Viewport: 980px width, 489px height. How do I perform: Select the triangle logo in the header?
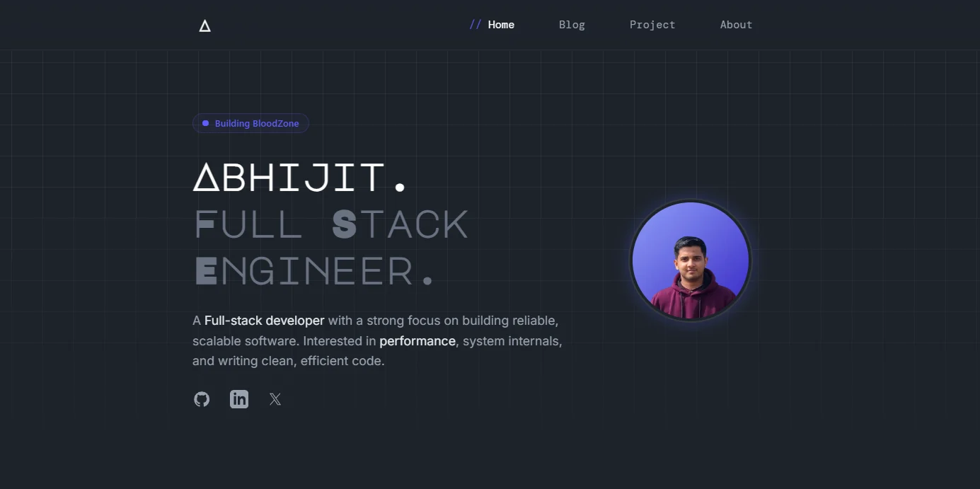click(x=204, y=25)
